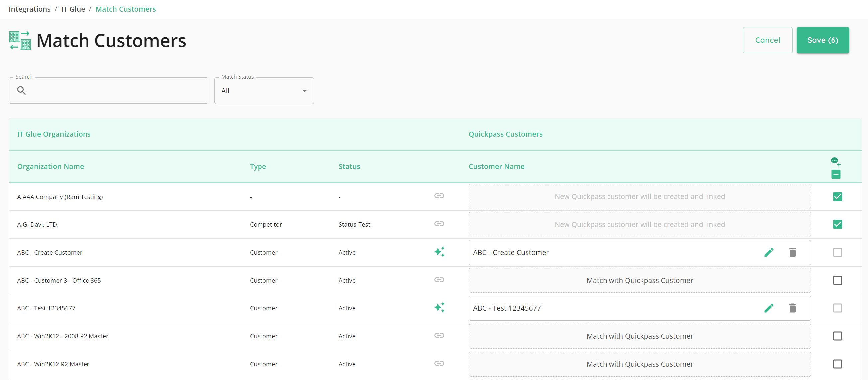Click Match with Quickpass Customer for Win2K12 R2 Master
Screen dimensions: 868x380
639,364
